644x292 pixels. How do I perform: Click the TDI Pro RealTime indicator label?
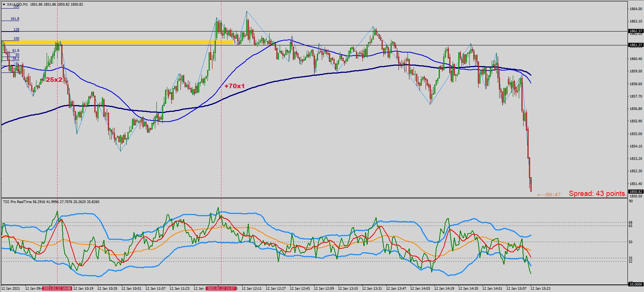tap(17, 202)
